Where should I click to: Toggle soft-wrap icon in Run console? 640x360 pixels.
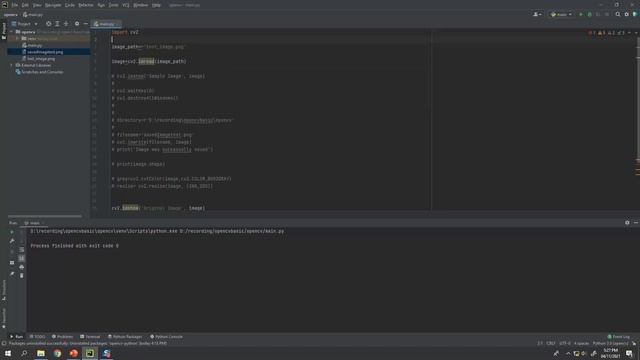(x=22, y=250)
